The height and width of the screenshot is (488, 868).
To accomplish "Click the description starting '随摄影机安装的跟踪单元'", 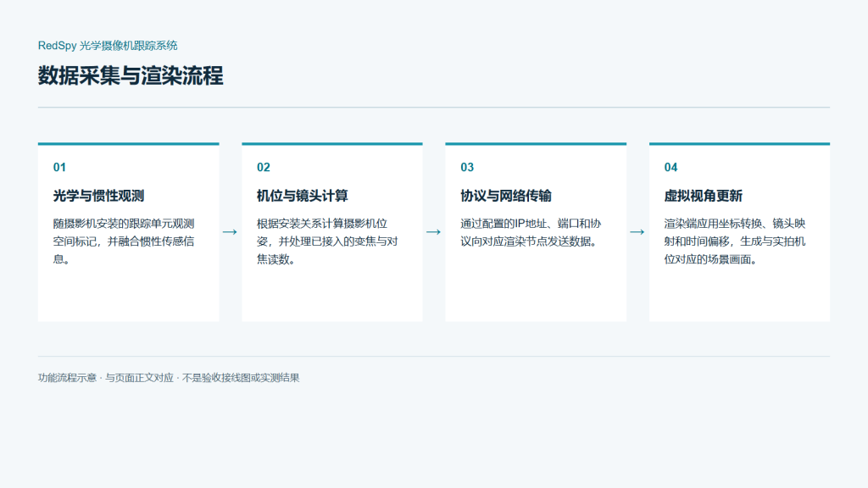I will (124, 241).
